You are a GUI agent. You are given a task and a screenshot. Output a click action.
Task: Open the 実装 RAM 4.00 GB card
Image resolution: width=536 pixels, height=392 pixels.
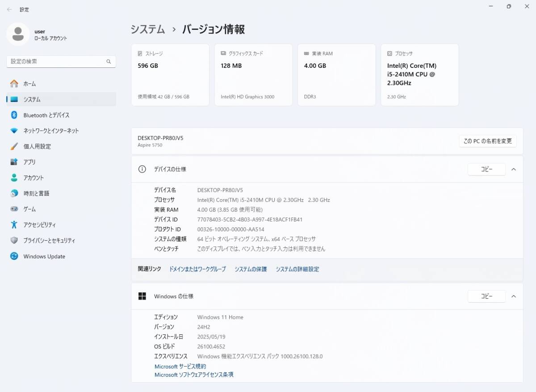tap(336, 75)
